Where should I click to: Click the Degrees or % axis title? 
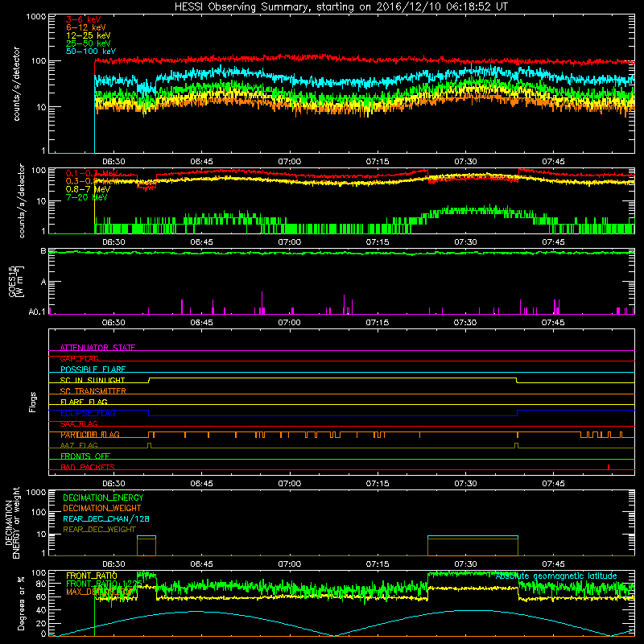(x=22, y=603)
